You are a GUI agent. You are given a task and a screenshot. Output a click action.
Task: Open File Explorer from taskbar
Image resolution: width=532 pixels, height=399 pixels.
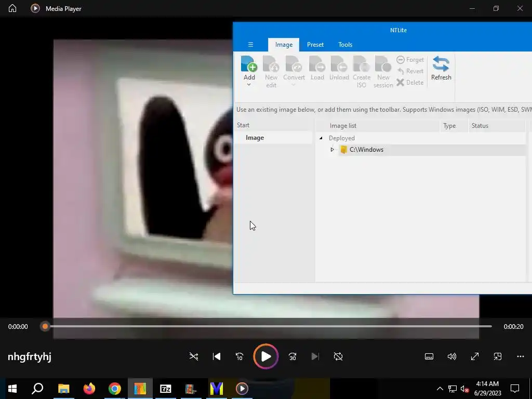coord(63,389)
